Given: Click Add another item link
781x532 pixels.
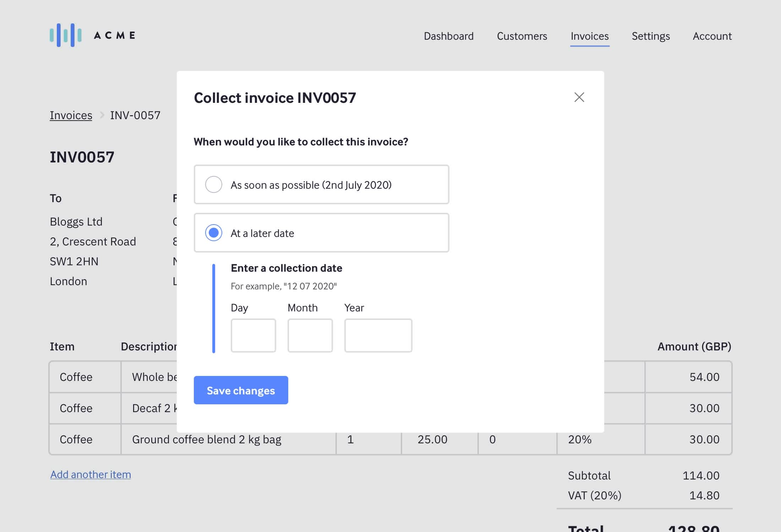Looking at the screenshot, I should pyautogui.click(x=91, y=475).
